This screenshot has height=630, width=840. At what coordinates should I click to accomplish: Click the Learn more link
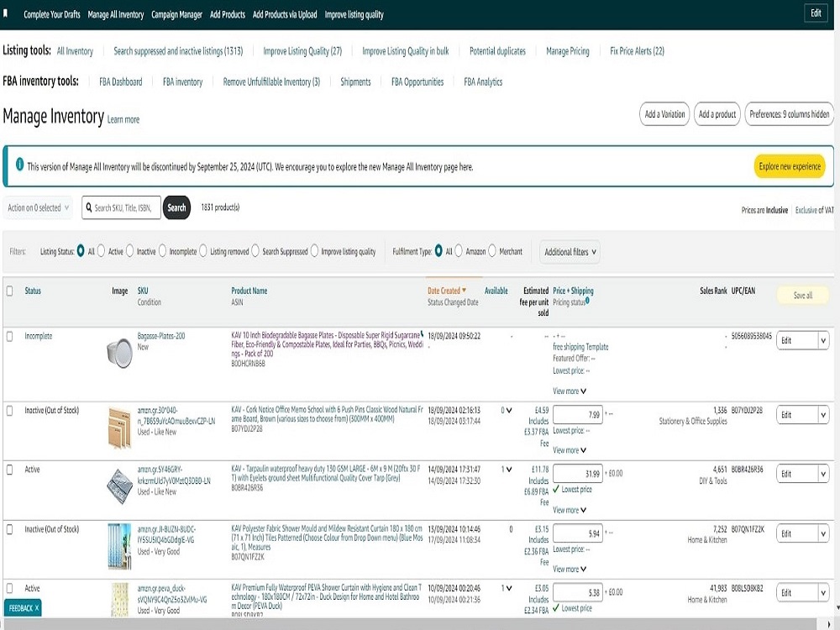pyautogui.click(x=123, y=119)
